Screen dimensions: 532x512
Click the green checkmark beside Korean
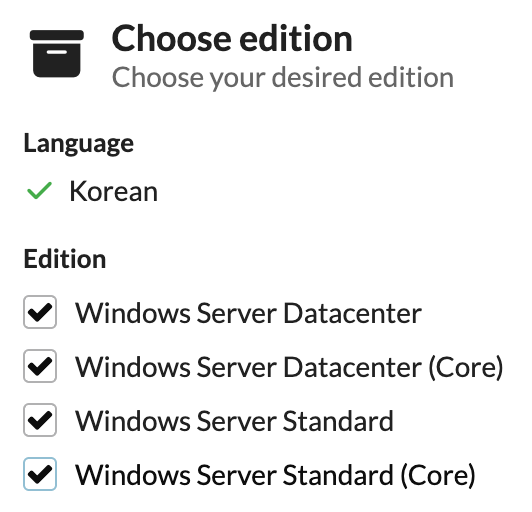pyautogui.click(x=39, y=190)
